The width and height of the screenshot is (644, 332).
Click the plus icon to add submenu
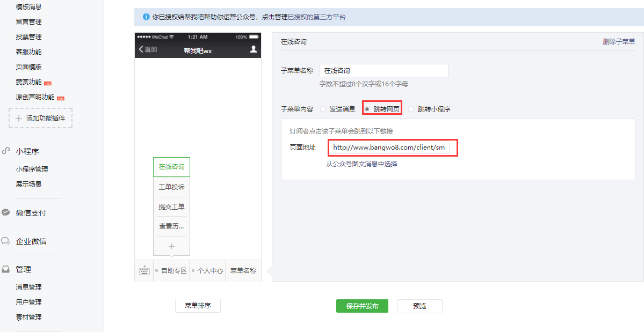[x=171, y=246]
